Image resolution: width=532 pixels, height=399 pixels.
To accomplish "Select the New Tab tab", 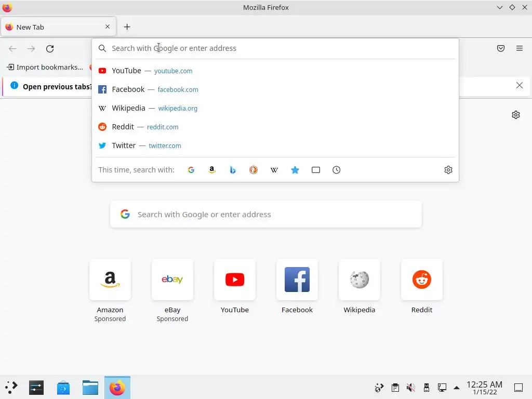I will [58, 27].
